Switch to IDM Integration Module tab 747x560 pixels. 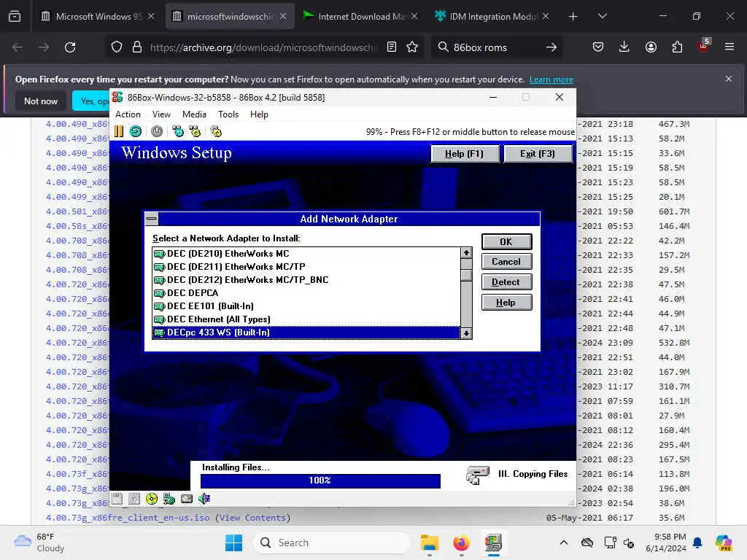(x=492, y=16)
